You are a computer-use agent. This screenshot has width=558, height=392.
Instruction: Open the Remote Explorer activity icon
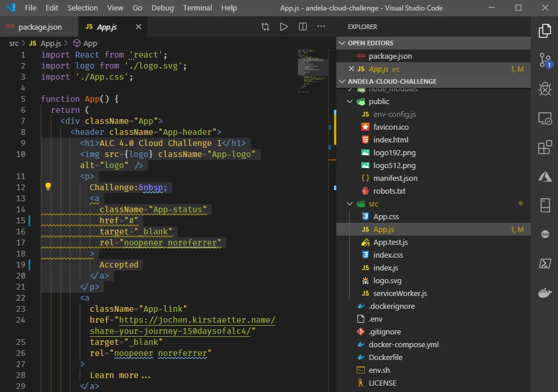click(x=545, y=118)
